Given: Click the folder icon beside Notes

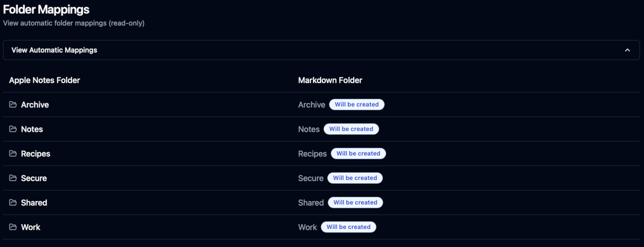Looking at the screenshot, I should click(x=13, y=129).
